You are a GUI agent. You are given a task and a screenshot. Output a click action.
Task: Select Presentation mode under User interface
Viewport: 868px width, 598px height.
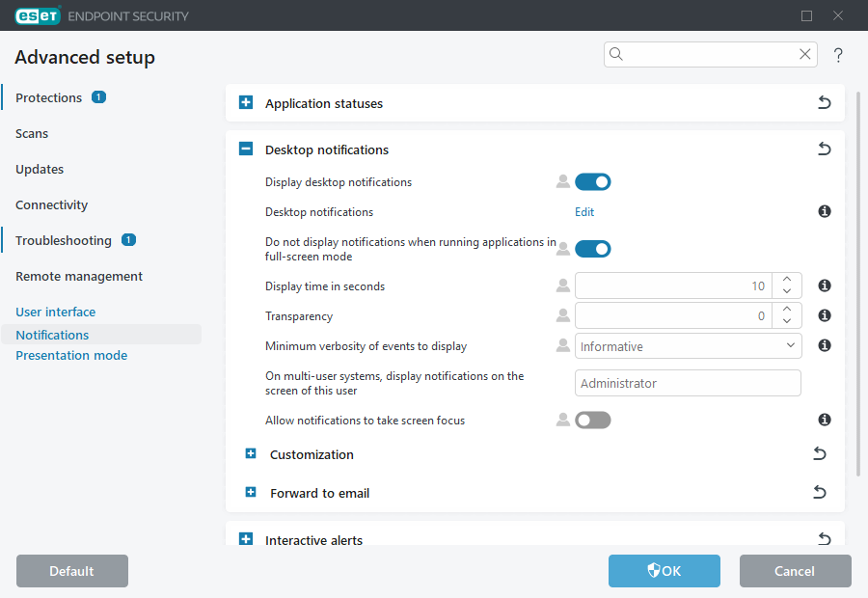point(71,355)
